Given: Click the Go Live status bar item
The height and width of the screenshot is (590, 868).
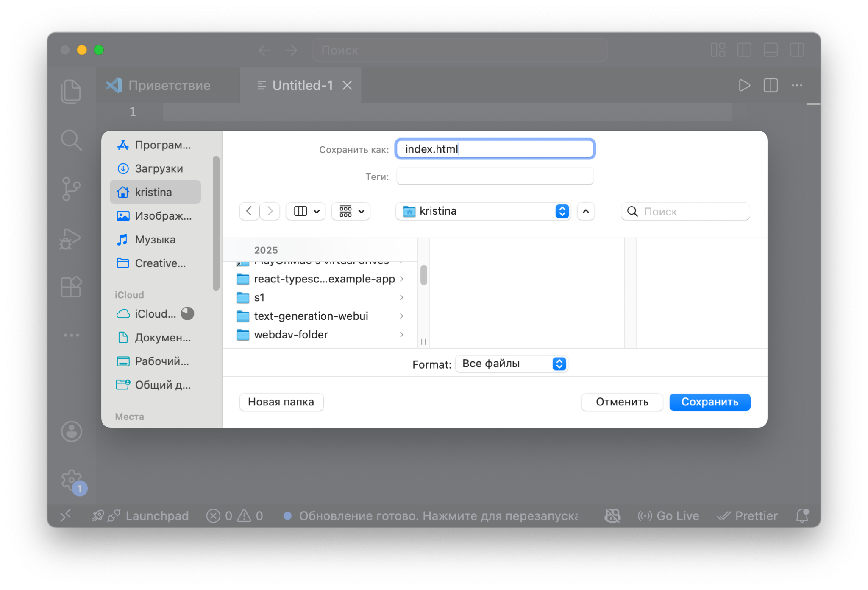Looking at the screenshot, I should (x=668, y=516).
